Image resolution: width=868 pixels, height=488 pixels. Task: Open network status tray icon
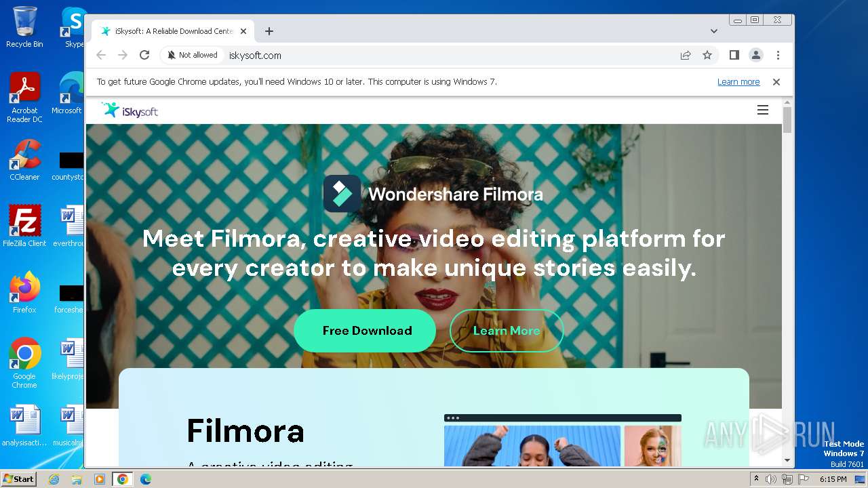tap(787, 479)
